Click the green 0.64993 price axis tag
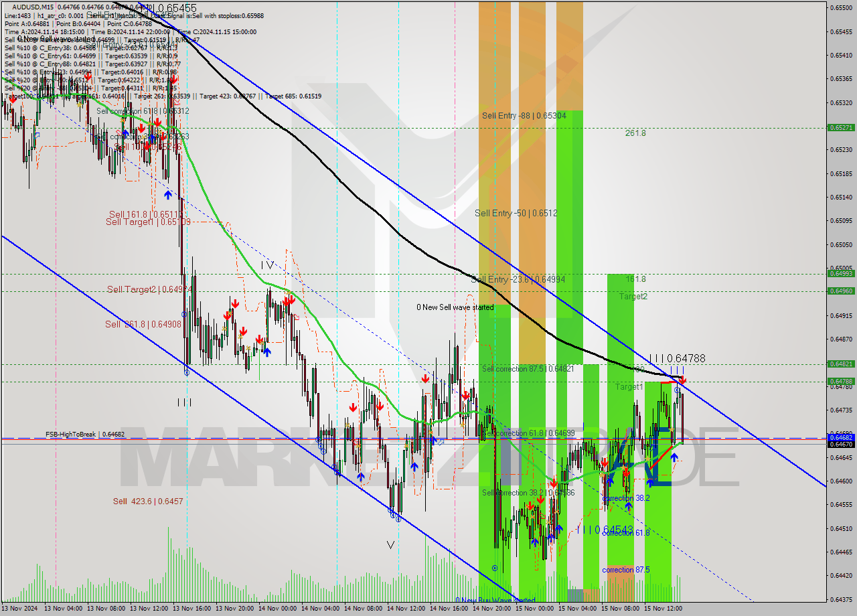 [x=840, y=273]
